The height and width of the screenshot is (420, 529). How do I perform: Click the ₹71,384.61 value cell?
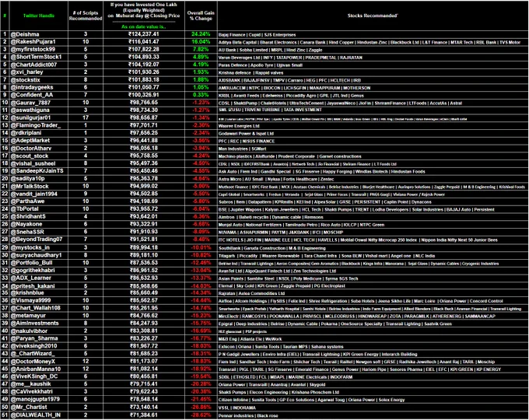144,415
